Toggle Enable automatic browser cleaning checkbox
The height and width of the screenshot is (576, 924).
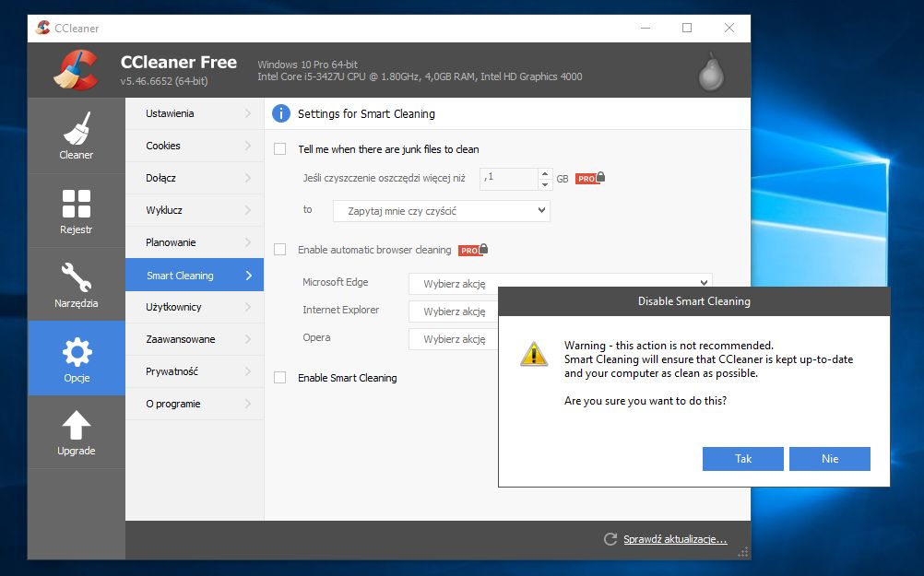click(280, 250)
